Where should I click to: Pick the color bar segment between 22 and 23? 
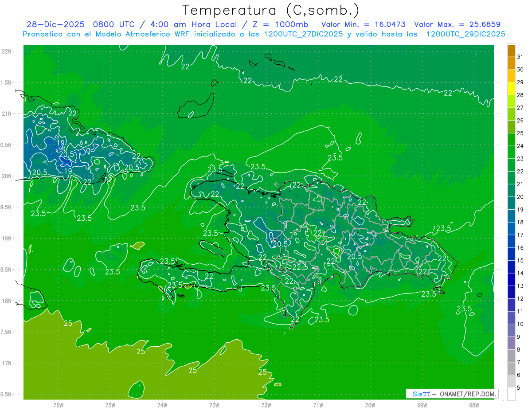511,165
